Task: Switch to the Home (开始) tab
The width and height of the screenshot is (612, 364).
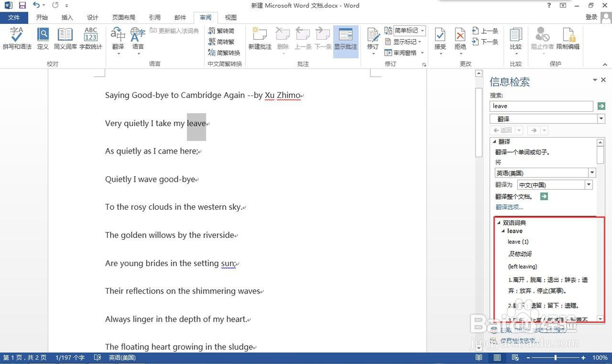Action: [x=42, y=18]
